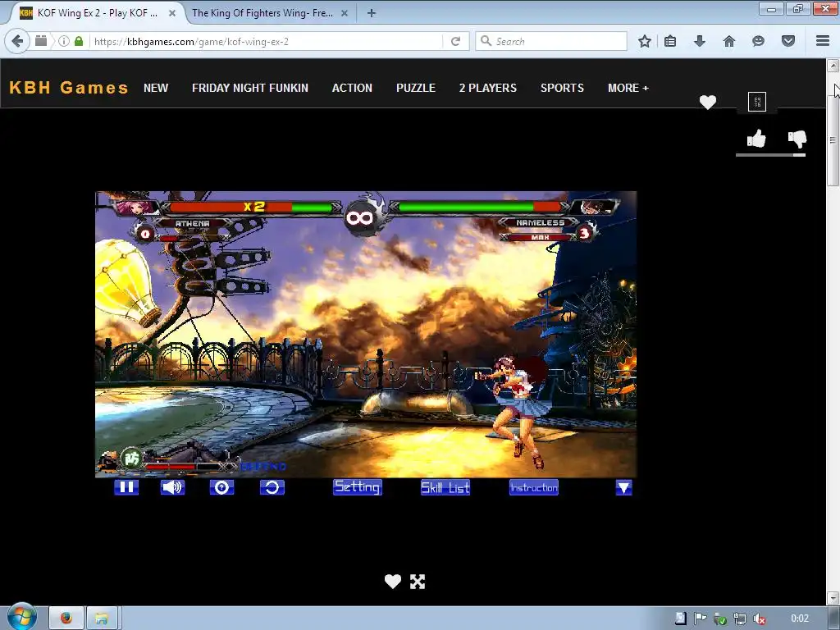
Task: Expand the MORE + menu
Action: [x=628, y=88]
